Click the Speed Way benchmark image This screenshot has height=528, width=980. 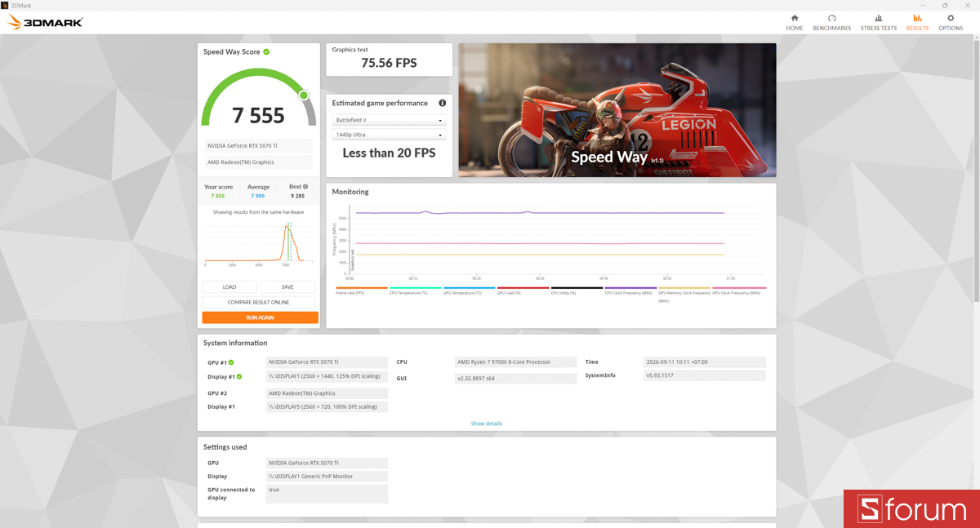click(617, 110)
